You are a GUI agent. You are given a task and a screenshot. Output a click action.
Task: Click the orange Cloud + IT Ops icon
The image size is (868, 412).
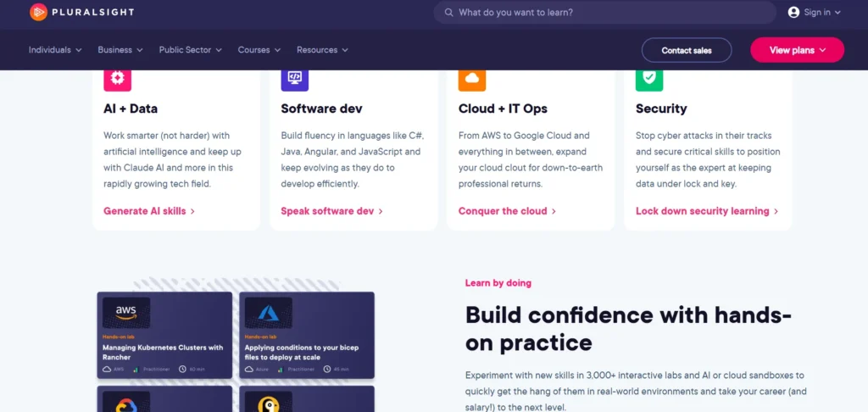[472, 78]
